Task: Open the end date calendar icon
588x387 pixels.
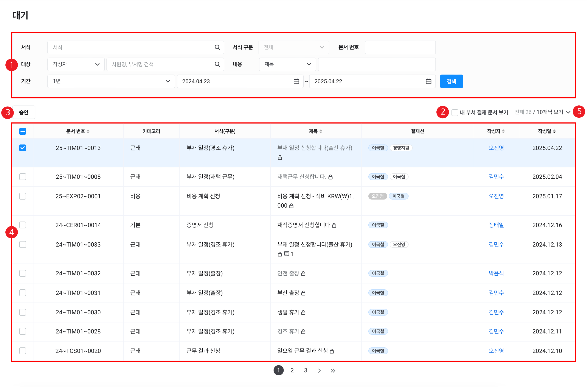Action: click(428, 81)
